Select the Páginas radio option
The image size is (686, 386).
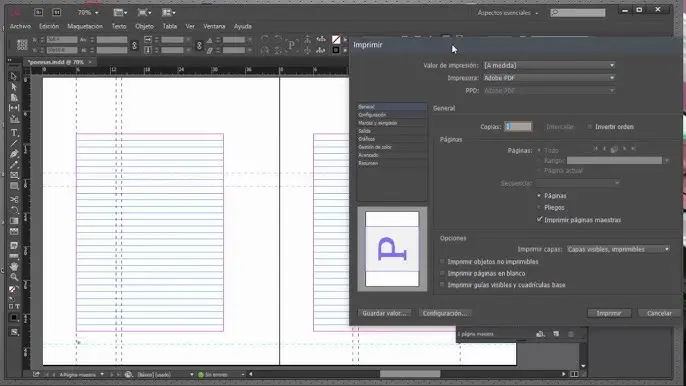tap(539, 196)
